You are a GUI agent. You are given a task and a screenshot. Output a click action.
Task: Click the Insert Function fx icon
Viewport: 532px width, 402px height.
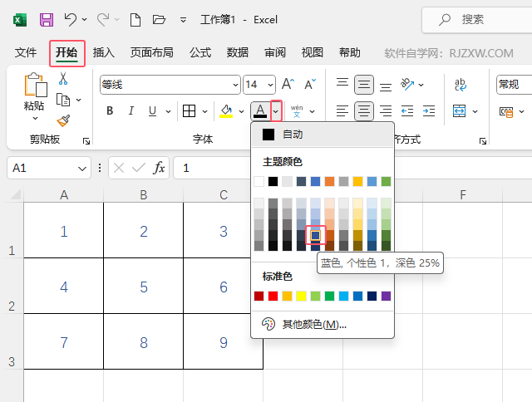159,168
